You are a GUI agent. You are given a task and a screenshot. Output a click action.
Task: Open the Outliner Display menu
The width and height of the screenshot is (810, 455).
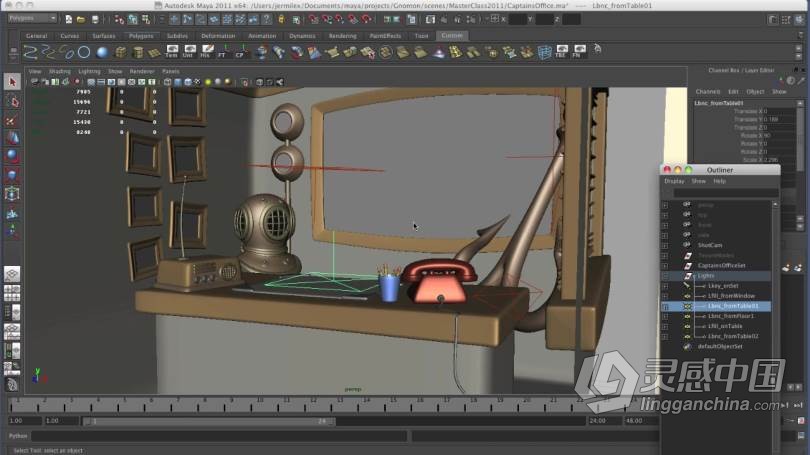pyautogui.click(x=674, y=181)
